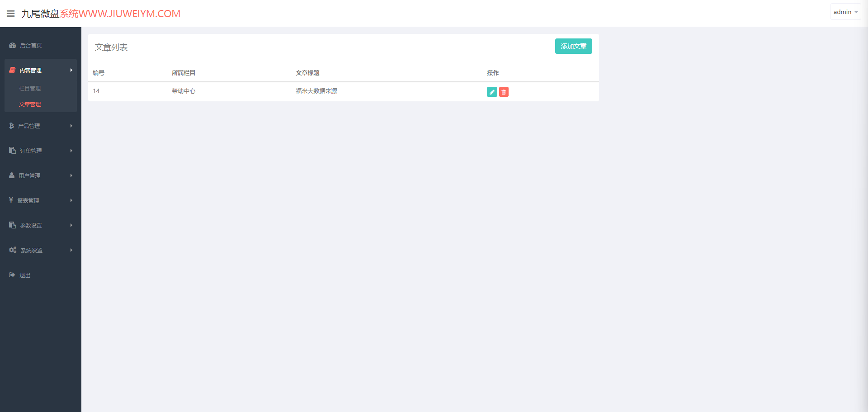868x412 pixels.
Task: Click the bitcoin icon beside 产品管理
Action: [x=11, y=126]
